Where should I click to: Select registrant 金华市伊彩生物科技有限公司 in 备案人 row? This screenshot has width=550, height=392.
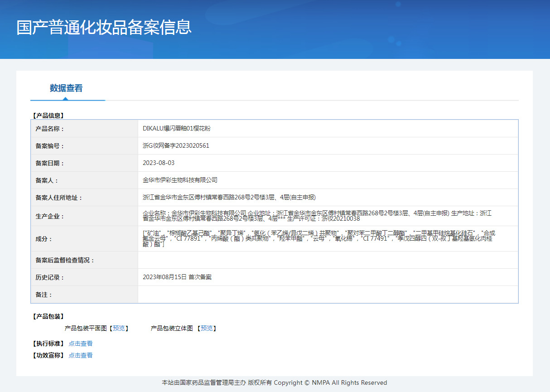pyautogui.click(x=180, y=180)
